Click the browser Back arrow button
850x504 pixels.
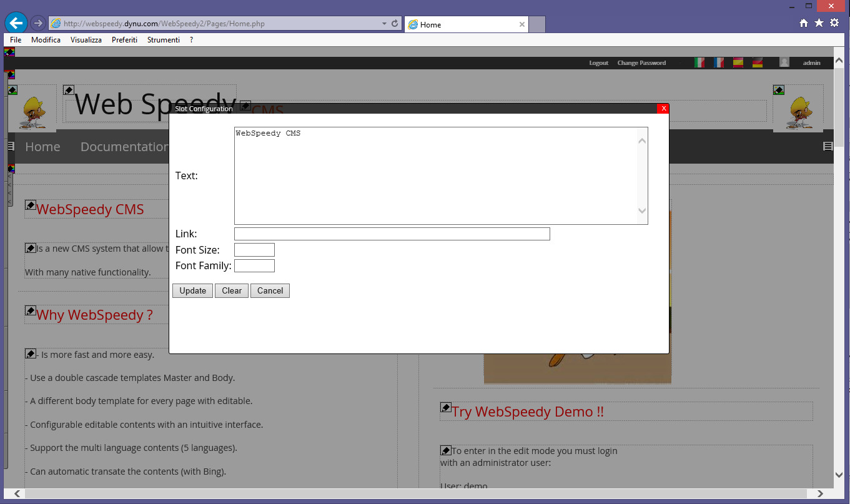16,23
